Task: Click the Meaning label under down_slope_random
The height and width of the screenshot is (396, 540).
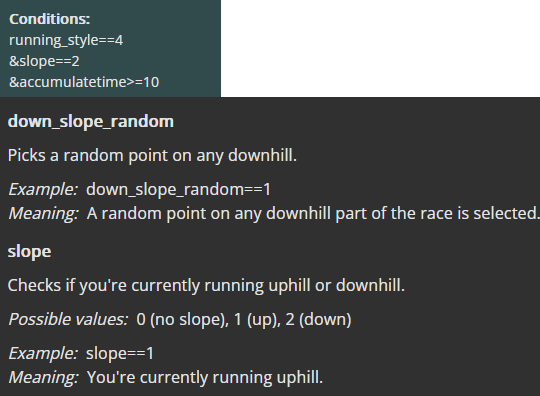Action: (x=43, y=213)
